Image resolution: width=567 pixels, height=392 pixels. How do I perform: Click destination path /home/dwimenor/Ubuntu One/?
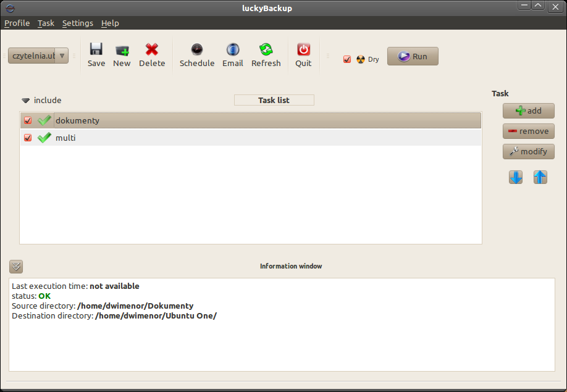(x=156, y=316)
